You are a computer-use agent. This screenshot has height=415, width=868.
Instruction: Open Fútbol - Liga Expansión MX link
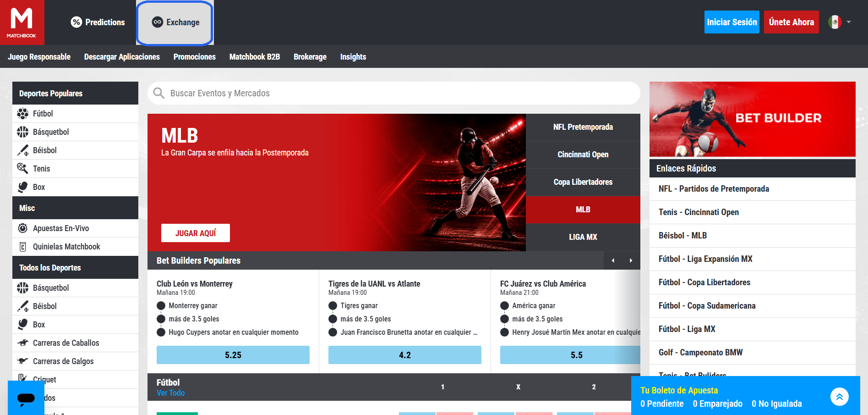point(752,259)
